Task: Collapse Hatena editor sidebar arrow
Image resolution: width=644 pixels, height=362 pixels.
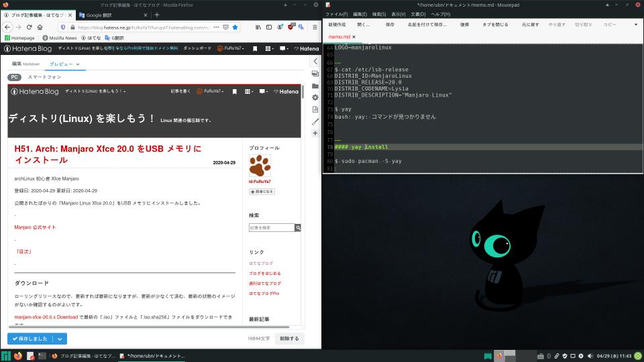Action: coord(315,61)
